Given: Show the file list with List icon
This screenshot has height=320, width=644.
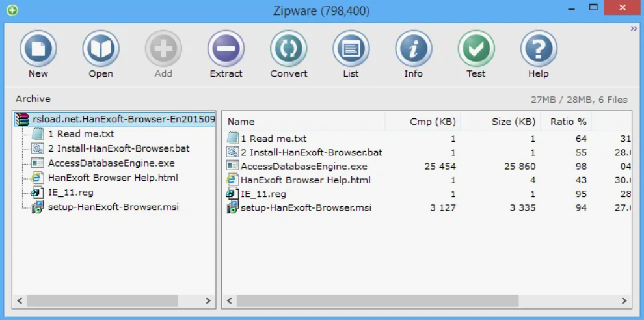Looking at the screenshot, I should tap(351, 49).
